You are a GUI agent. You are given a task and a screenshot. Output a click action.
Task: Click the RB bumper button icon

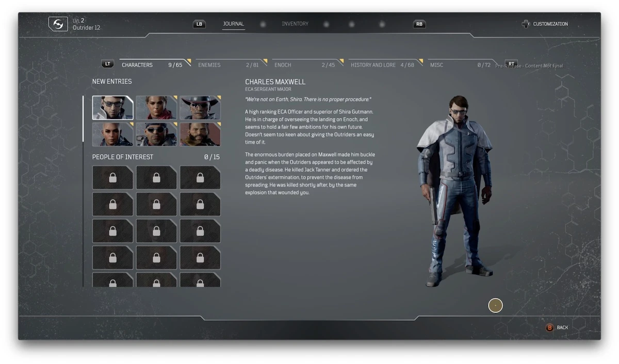pyautogui.click(x=419, y=24)
